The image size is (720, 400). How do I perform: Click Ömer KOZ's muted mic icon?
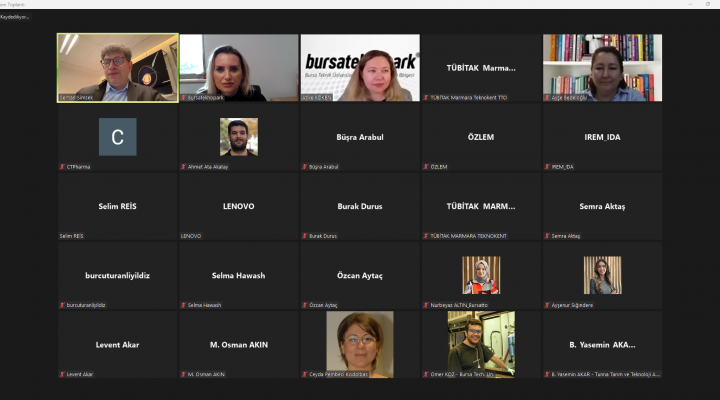(426, 374)
